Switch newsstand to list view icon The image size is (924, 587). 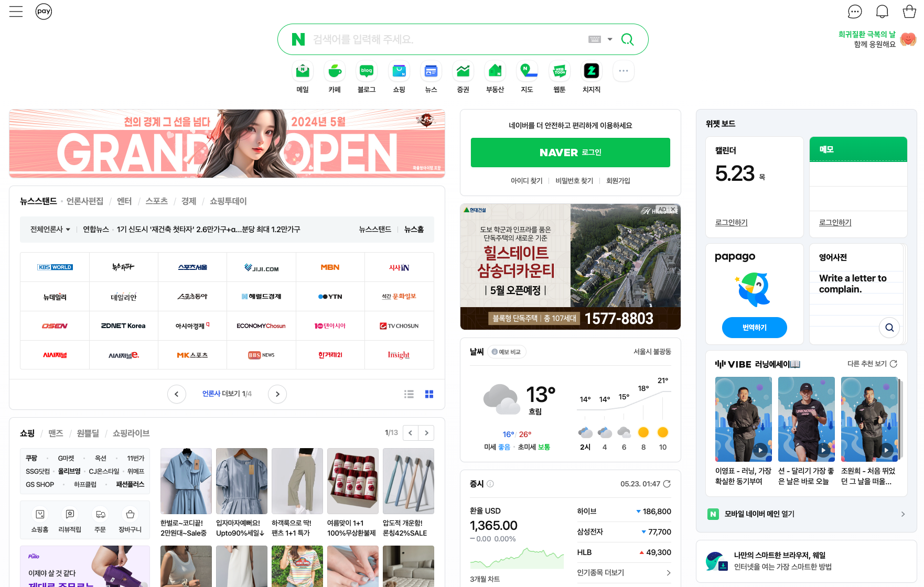[409, 394]
